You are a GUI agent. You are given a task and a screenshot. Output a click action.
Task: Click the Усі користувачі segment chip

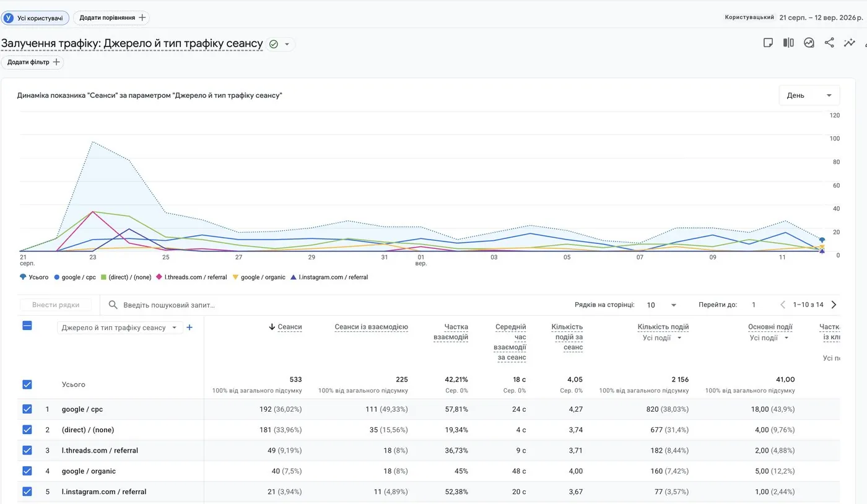35,18
